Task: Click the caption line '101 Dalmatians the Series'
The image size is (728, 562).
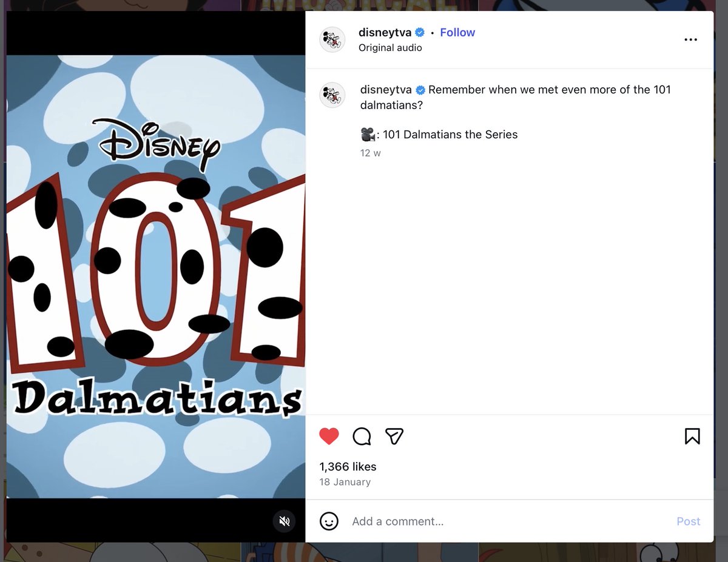Action: click(450, 135)
